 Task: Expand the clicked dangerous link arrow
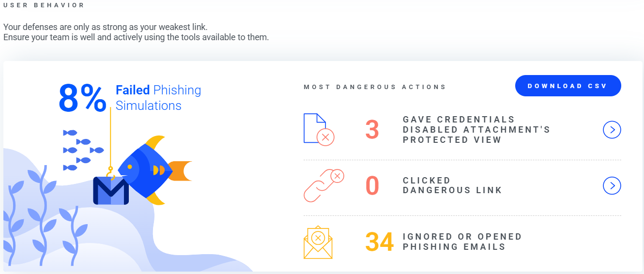[612, 185]
